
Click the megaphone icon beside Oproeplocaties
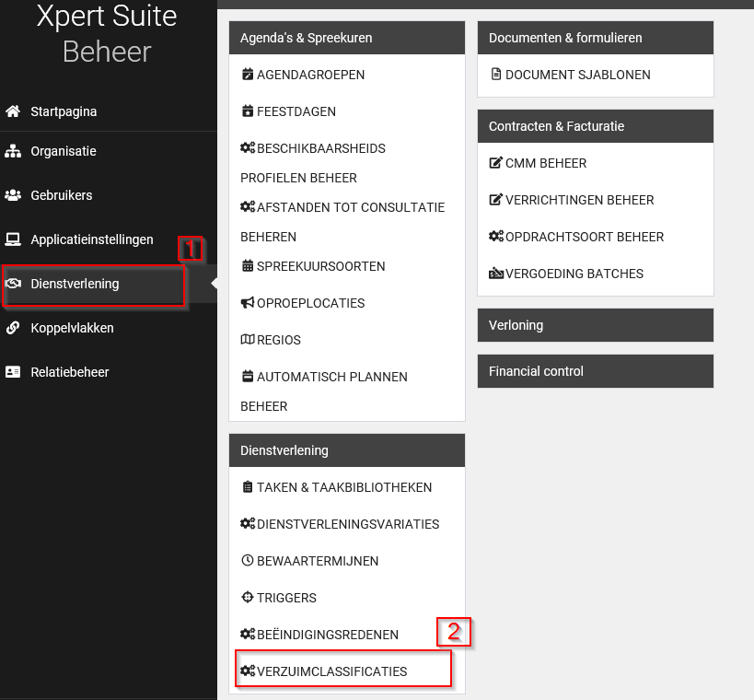(x=247, y=303)
